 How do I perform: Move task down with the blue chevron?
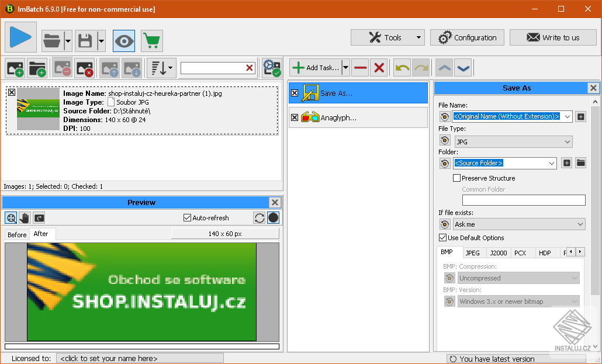(463, 68)
